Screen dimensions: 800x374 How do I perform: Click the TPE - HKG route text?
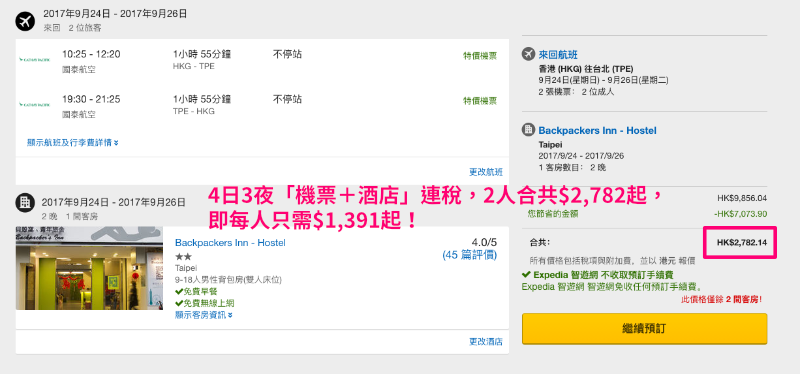pos(194,111)
